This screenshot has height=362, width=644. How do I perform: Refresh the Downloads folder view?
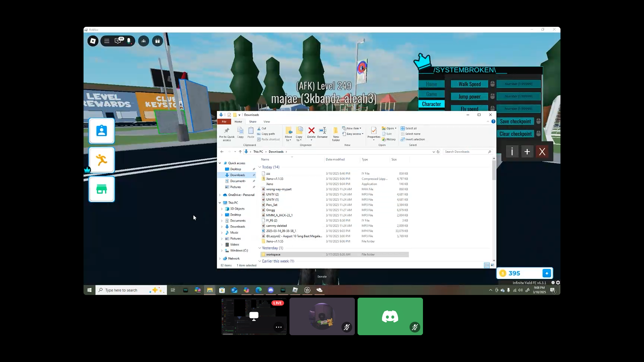(x=438, y=152)
